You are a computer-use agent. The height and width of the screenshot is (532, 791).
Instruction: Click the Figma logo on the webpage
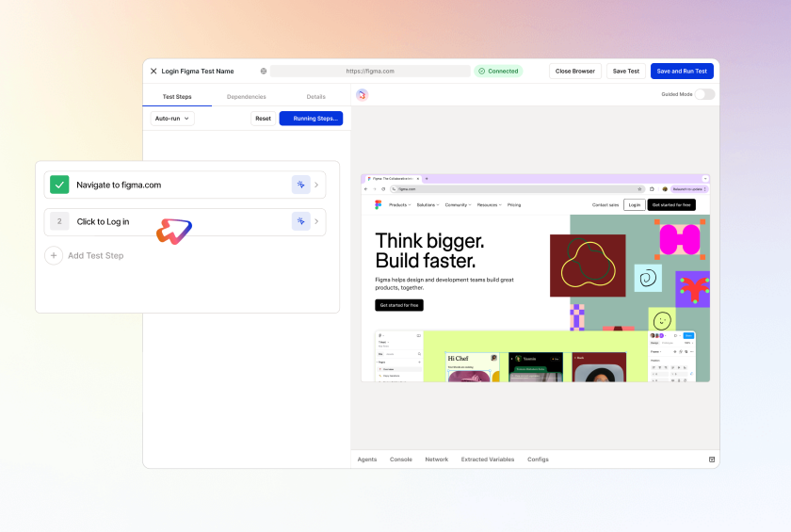coord(378,204)
